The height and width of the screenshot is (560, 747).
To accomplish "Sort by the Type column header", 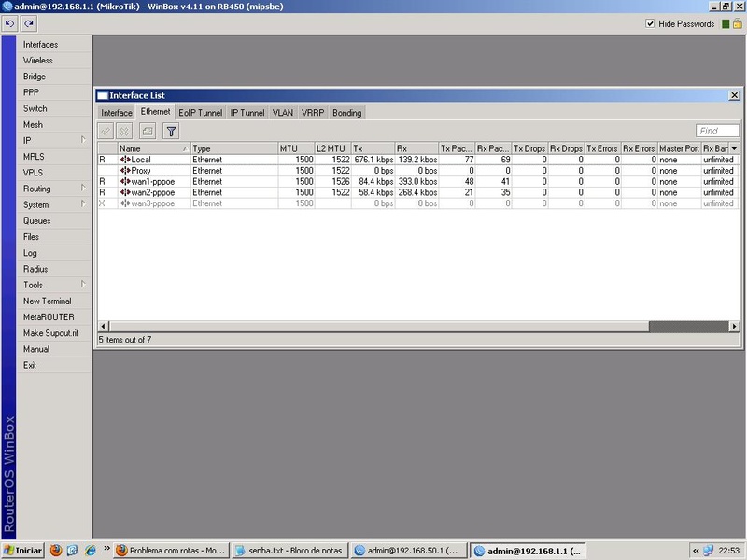I will [x=234, y=148].
